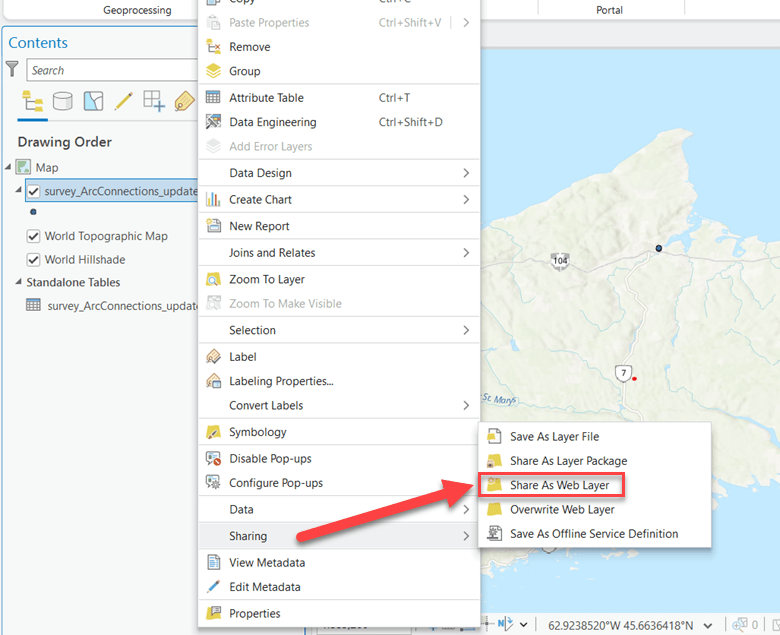Click the Edit Metadata pencil icon
The height and width of the screenshot is (635, 780).
coord(213,587)
